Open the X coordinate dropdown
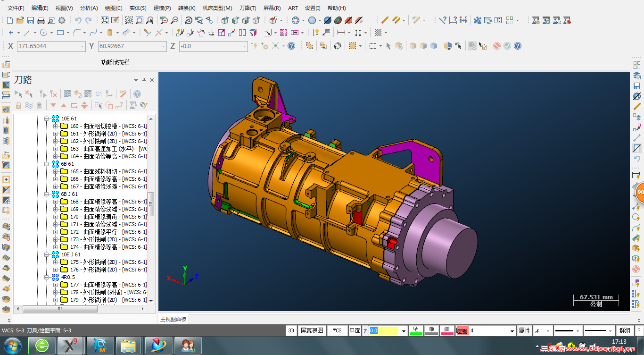644x355 pixels. pyautogui.click(x=82, y=46)
